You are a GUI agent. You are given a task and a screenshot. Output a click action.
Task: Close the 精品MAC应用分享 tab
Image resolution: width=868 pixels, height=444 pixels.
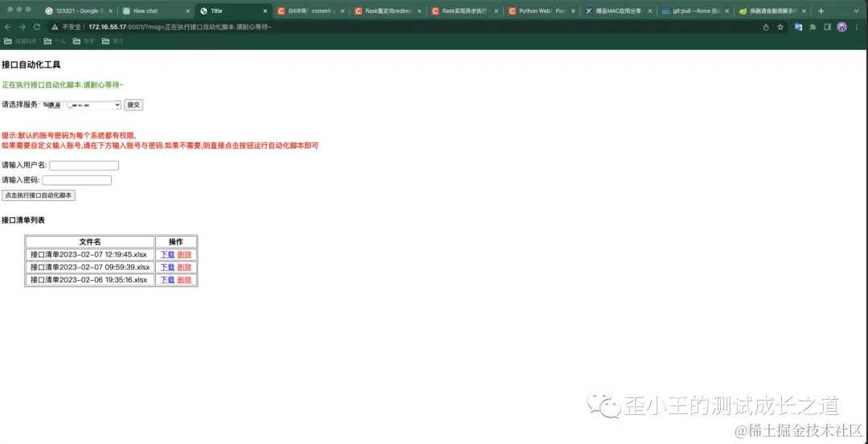click(650, 11)
